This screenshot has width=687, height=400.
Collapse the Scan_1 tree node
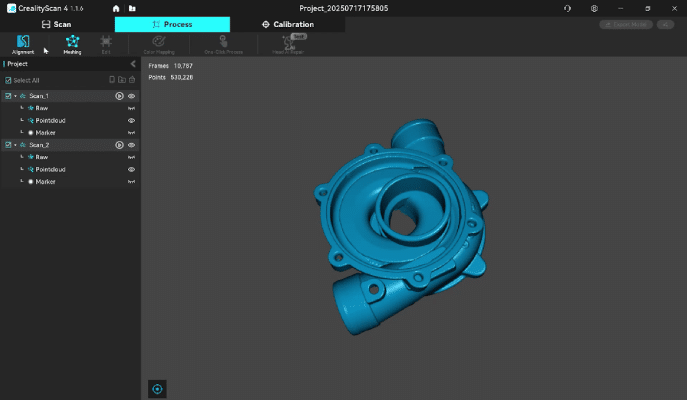pyautogui.click(x=15, y=96)
